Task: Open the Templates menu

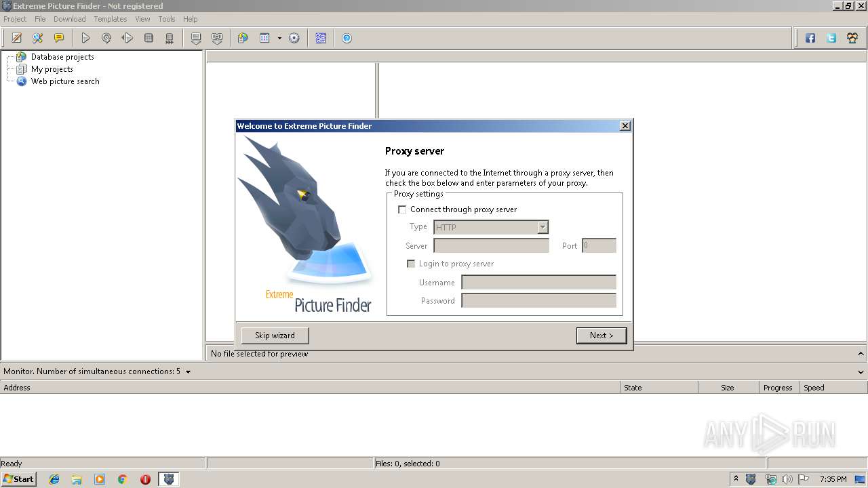Action: tap(111, 19)
